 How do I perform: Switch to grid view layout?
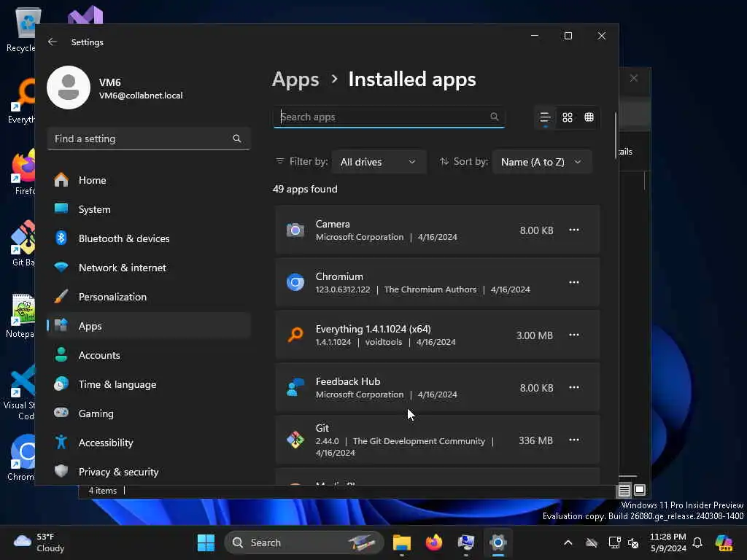[x=568, y=117]
